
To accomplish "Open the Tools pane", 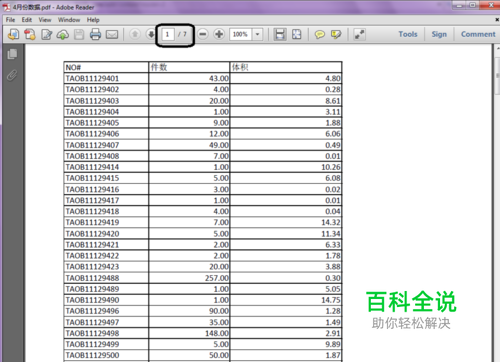I will pos(408,34).
